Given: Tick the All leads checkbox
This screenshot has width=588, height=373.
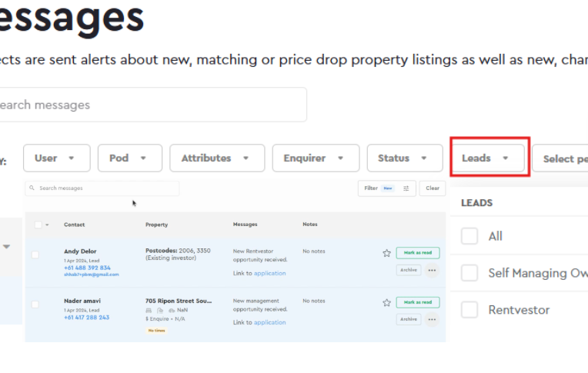Looking at the screenshot, I should (x=469, y=236).
